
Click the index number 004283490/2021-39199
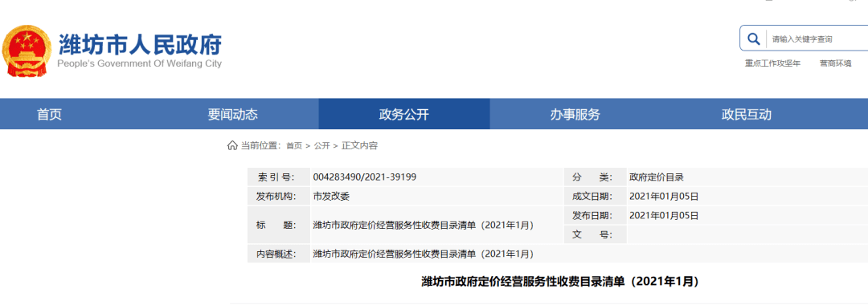click(365, 177)
